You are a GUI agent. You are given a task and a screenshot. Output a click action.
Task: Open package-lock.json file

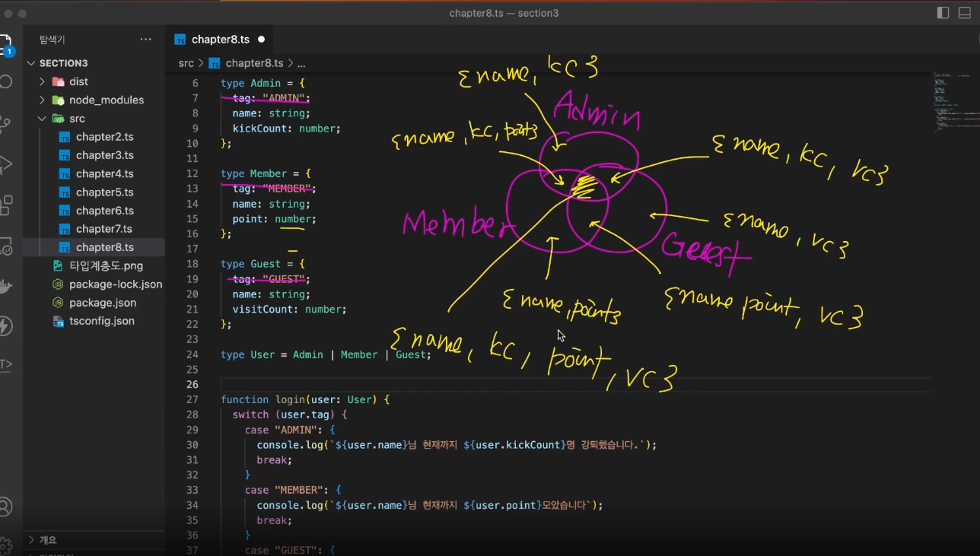pyautogui.click(x=115, y=284)
